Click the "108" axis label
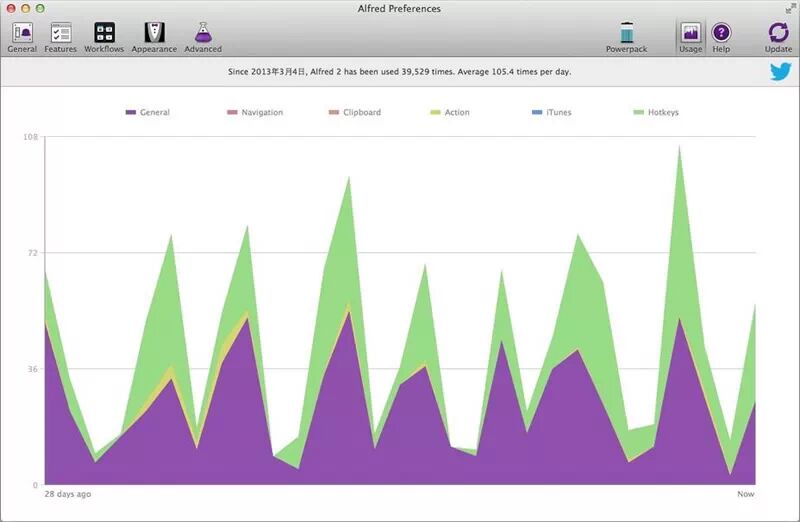 pyautogui.click(x=31, y=137)
